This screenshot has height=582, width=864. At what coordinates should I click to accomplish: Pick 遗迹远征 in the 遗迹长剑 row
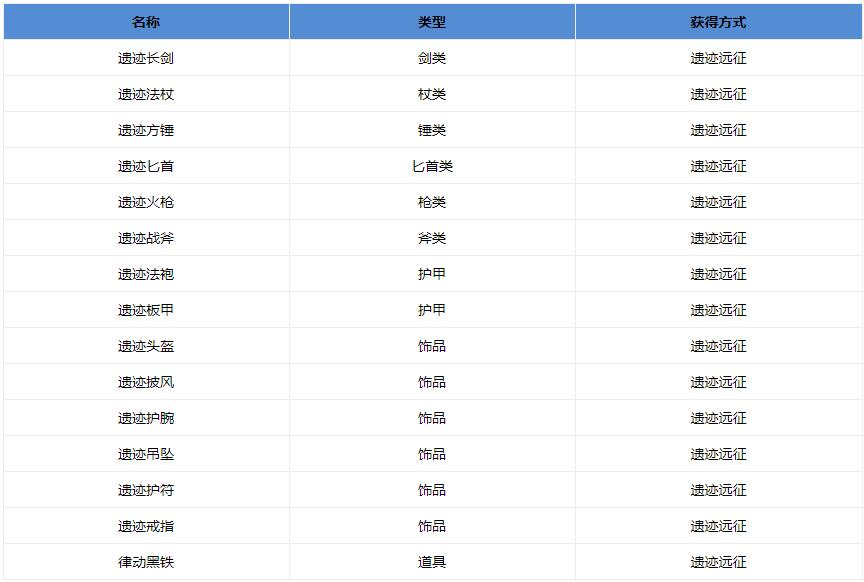click(719, 58)
